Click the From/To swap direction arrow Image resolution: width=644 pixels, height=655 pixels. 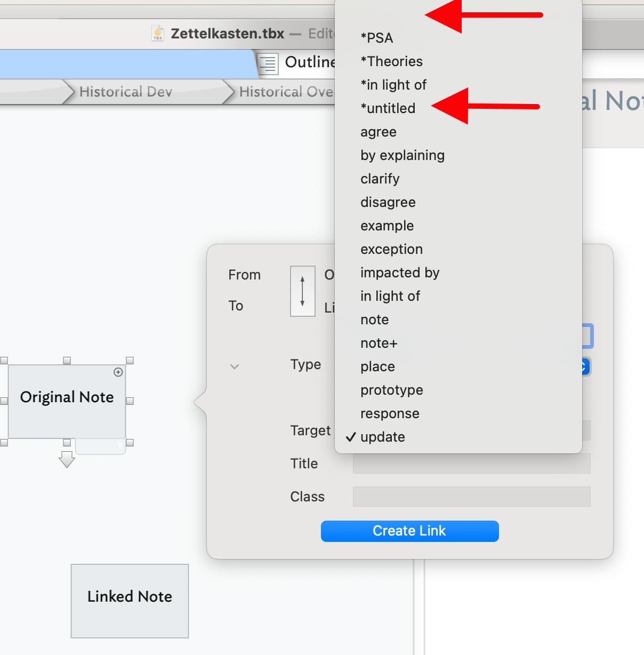[x=302, y=291]
